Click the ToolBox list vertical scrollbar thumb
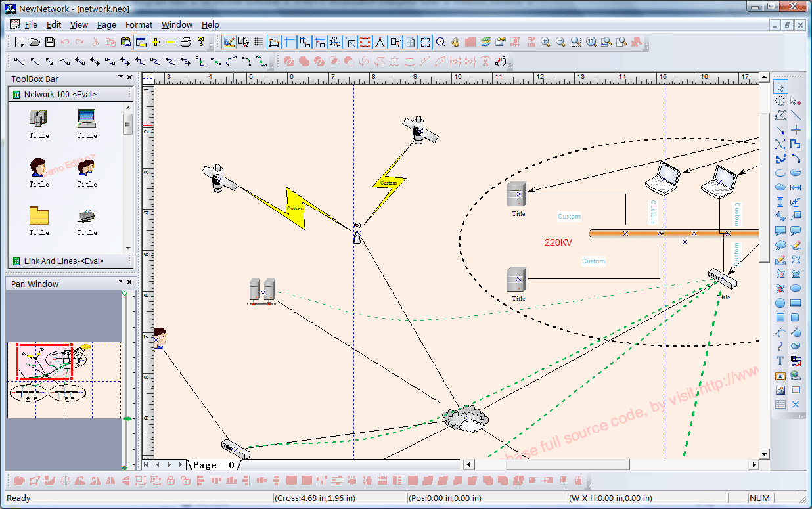 (127, 123)
